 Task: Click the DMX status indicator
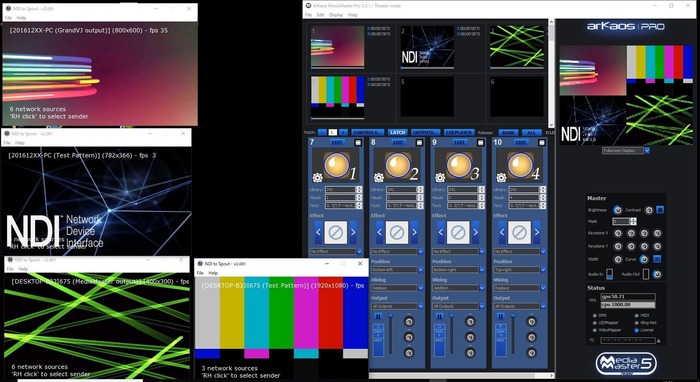[x=595, y=315]
